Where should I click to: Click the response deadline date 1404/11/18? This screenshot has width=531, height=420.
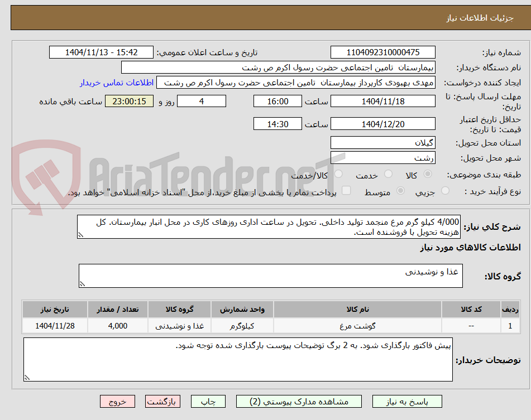[x=382, y=101]
